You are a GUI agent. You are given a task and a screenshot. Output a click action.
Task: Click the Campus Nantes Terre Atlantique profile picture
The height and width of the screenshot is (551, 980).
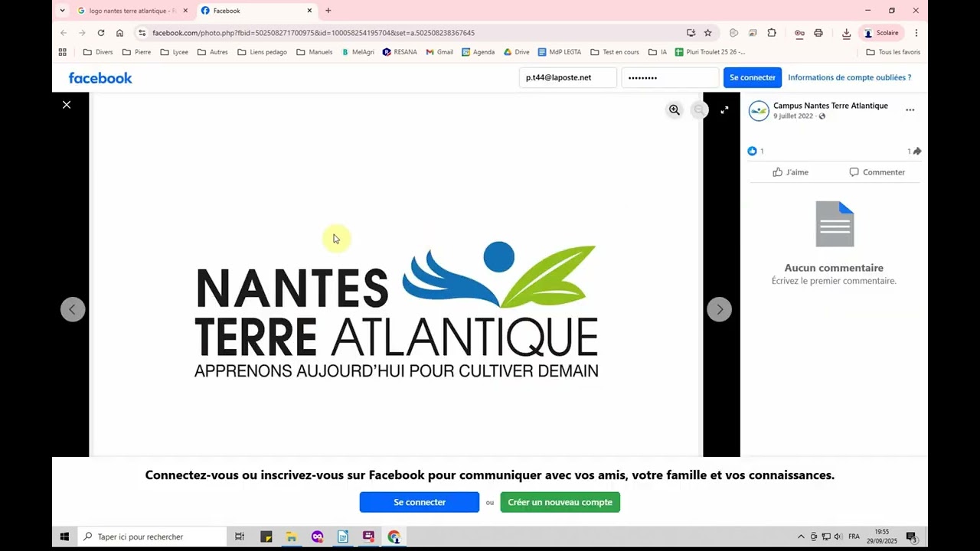pos(759,111)
